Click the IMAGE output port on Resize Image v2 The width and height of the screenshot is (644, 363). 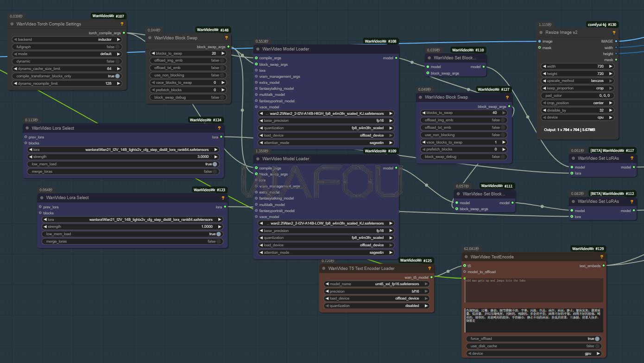click(x=616, y=41)
